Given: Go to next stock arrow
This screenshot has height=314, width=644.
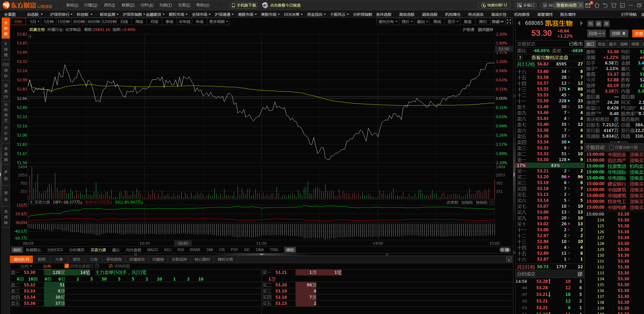Looking at the screenshot, I should point(581,23).
